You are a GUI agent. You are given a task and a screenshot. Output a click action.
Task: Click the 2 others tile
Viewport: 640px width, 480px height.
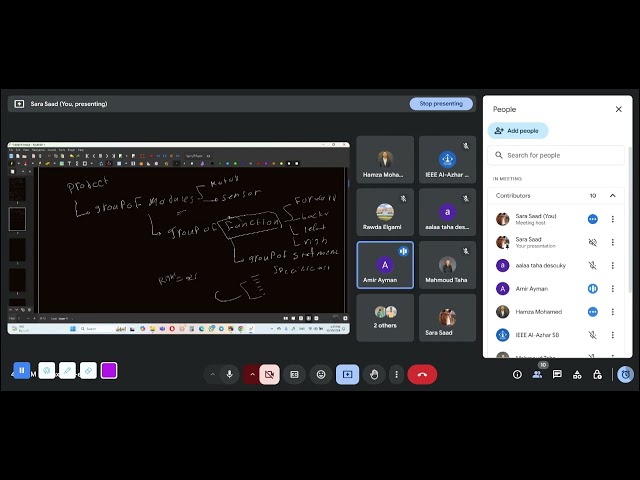[x=385, y=318]
